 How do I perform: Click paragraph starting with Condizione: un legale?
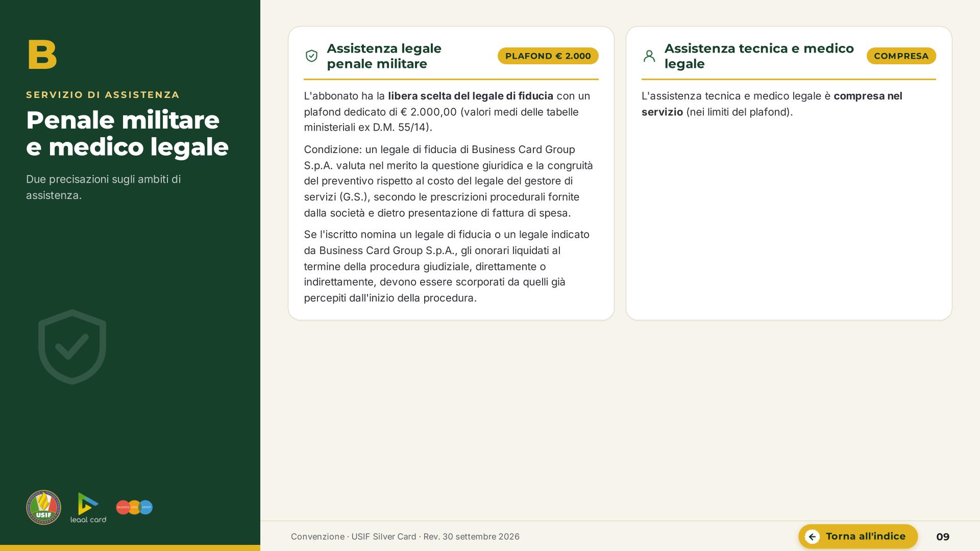(x=449, y=181)
